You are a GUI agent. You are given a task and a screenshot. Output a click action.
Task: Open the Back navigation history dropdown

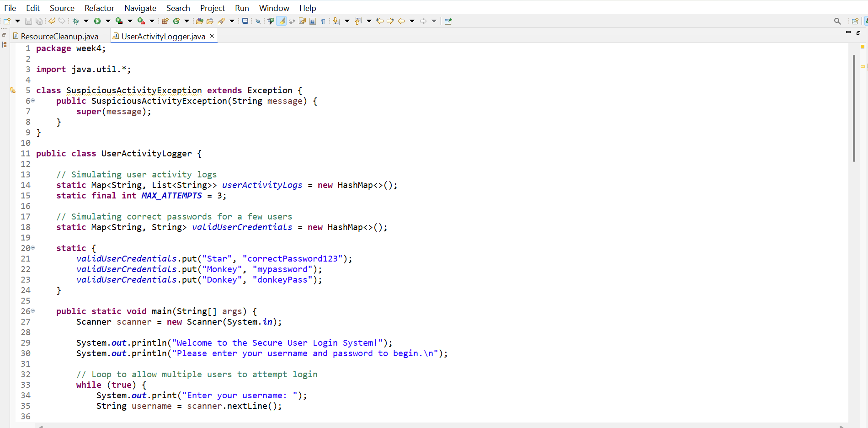[412, 21]
